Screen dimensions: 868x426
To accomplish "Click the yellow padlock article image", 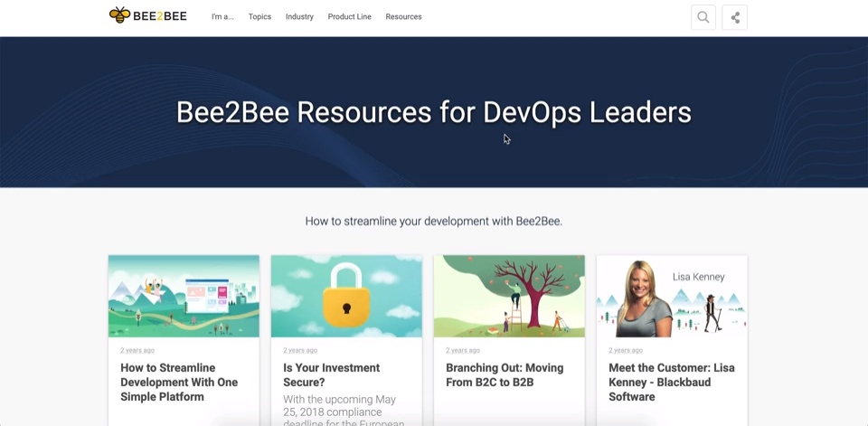I will click(x=346, y=296).
